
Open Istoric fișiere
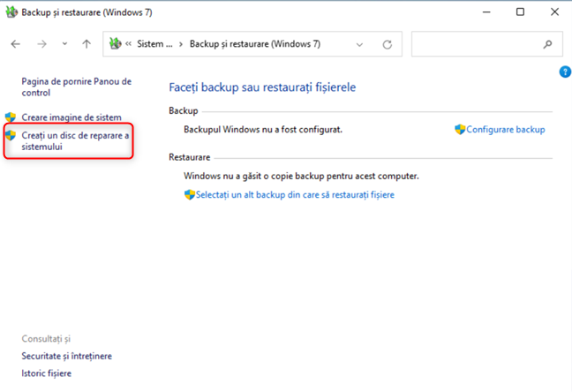pyautogui.click(x=46, y=373)
